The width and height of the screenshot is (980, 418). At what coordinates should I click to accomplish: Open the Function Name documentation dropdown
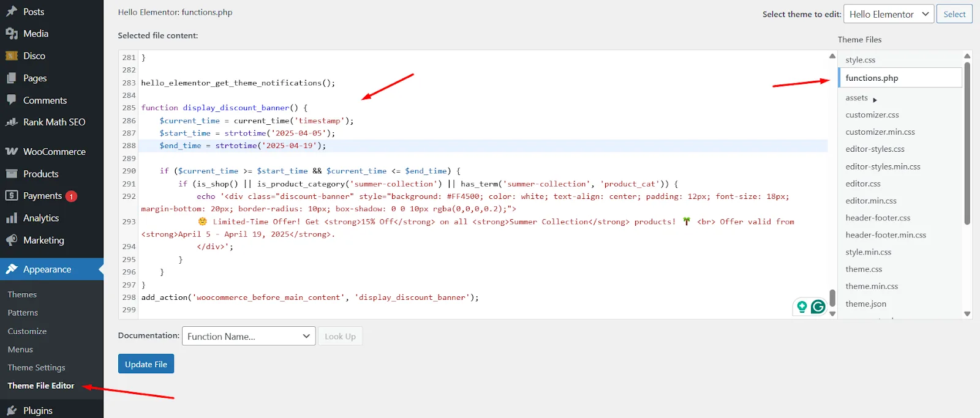click(x=249, y=336)
